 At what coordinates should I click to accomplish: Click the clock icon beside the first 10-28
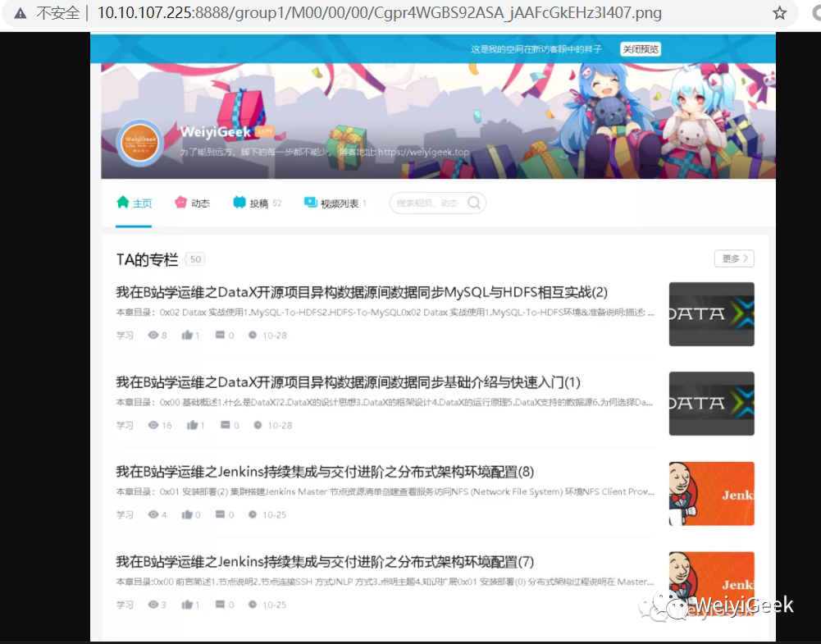[253, 335]
